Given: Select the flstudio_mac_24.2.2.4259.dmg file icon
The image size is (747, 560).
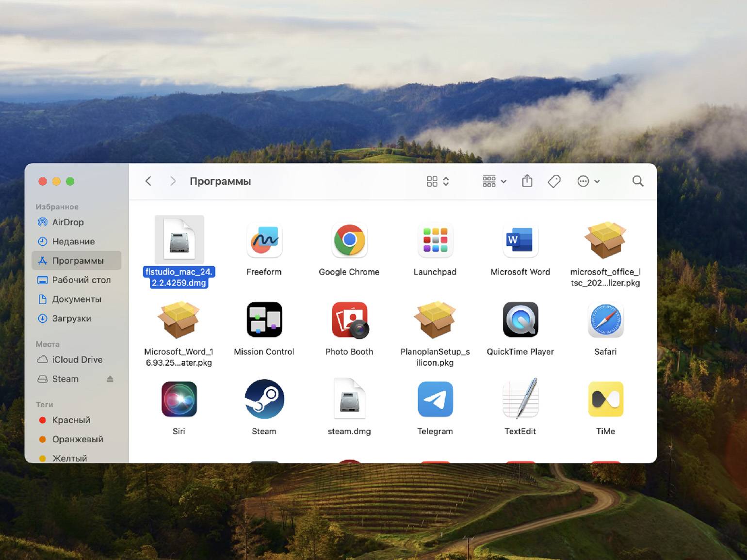Looking at the screenshot, I should [179, 240].
